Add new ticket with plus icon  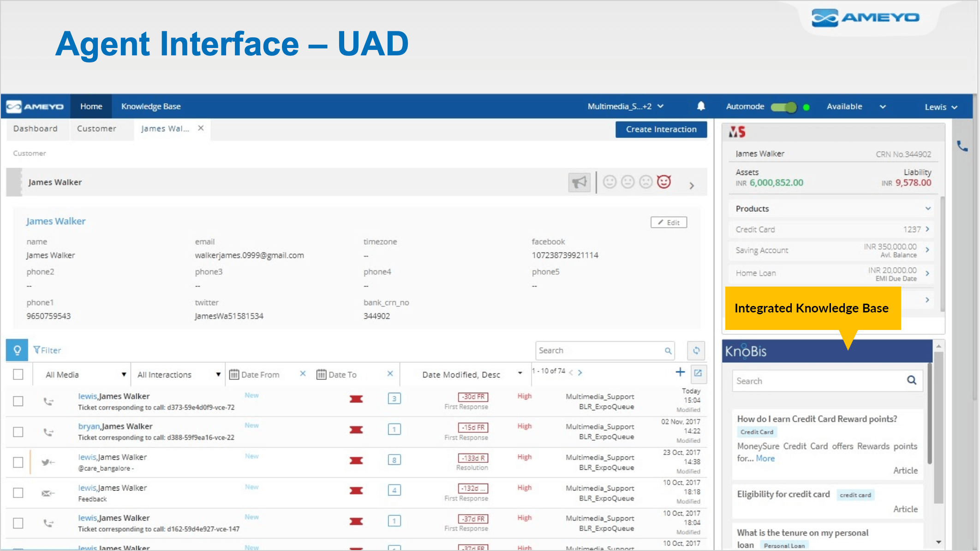(x=680, y=372)
